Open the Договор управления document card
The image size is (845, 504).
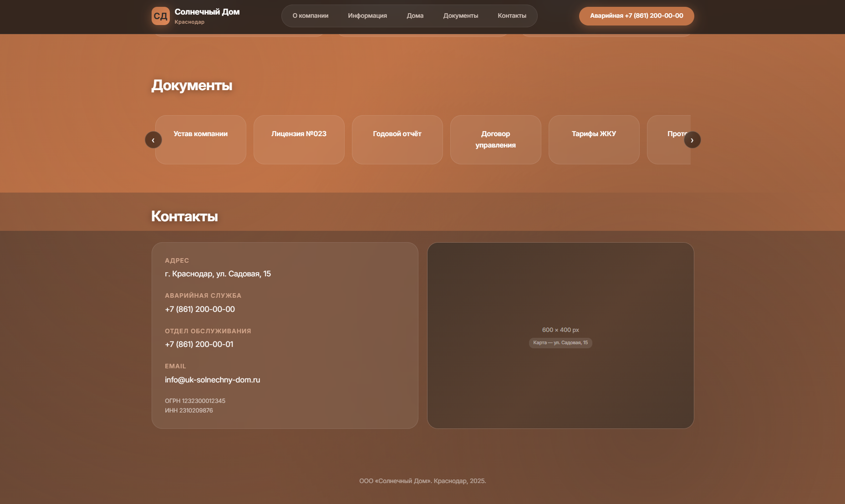pos(496,140)
